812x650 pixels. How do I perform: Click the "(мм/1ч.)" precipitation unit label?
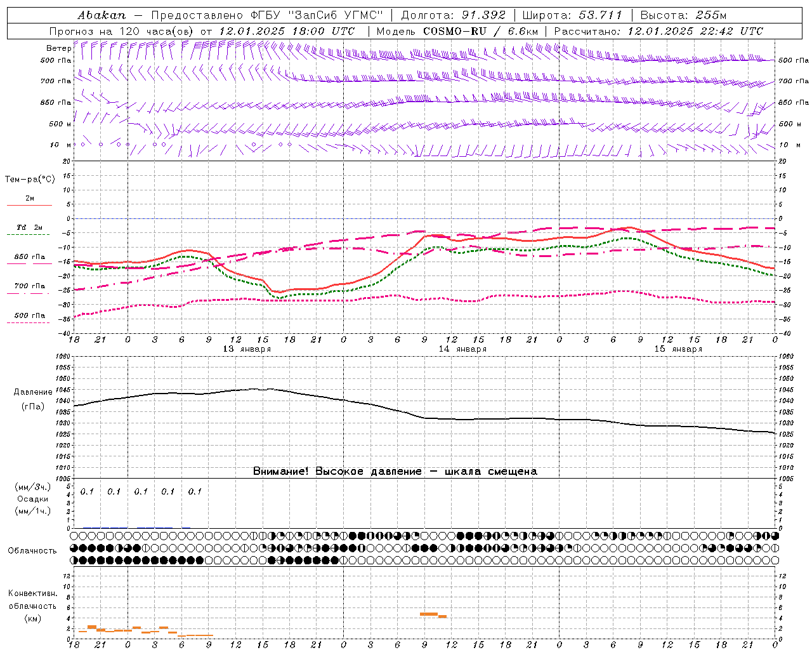(x=33, y=511)
